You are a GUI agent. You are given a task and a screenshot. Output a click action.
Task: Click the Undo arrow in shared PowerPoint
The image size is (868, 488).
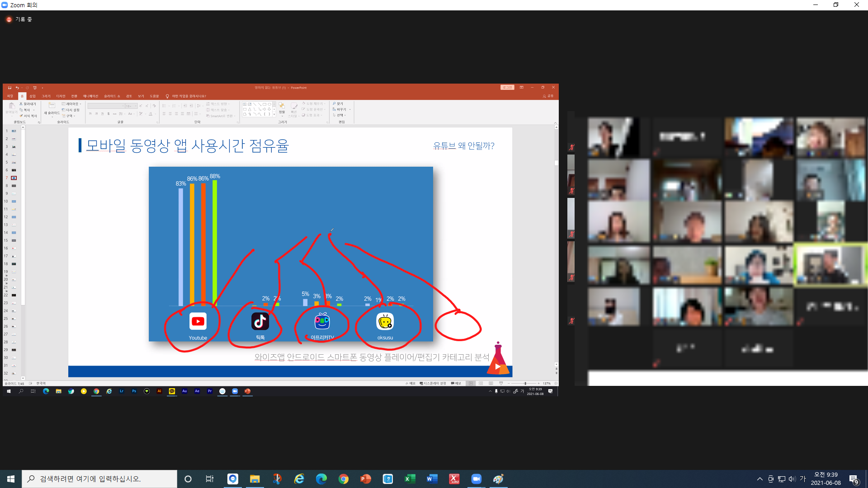[x=17, y=88]
